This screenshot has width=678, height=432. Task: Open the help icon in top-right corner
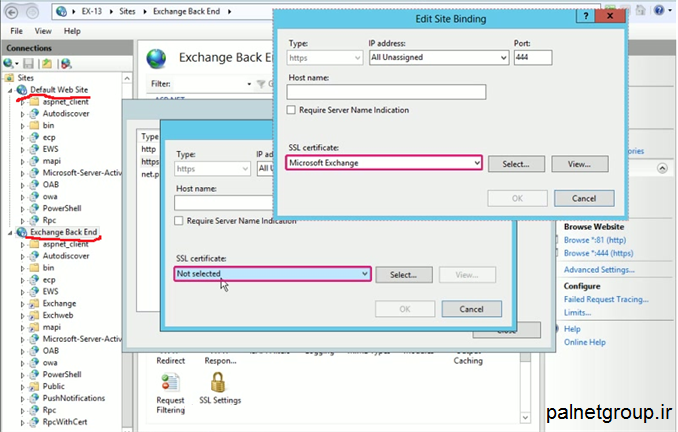click(659, 10)
